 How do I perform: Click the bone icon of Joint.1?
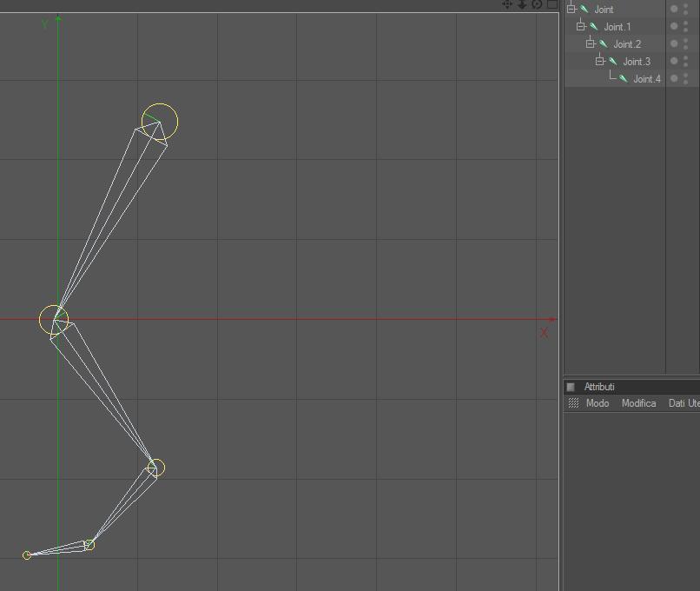pos(594,27)
